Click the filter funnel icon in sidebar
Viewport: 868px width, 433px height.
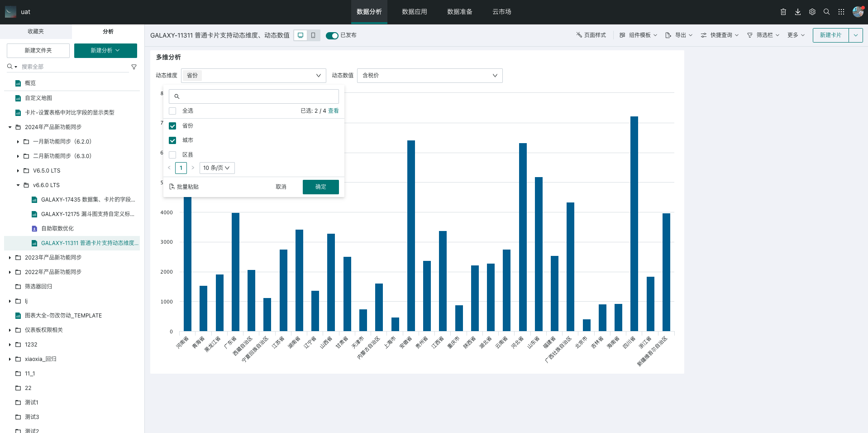[134, 67]
